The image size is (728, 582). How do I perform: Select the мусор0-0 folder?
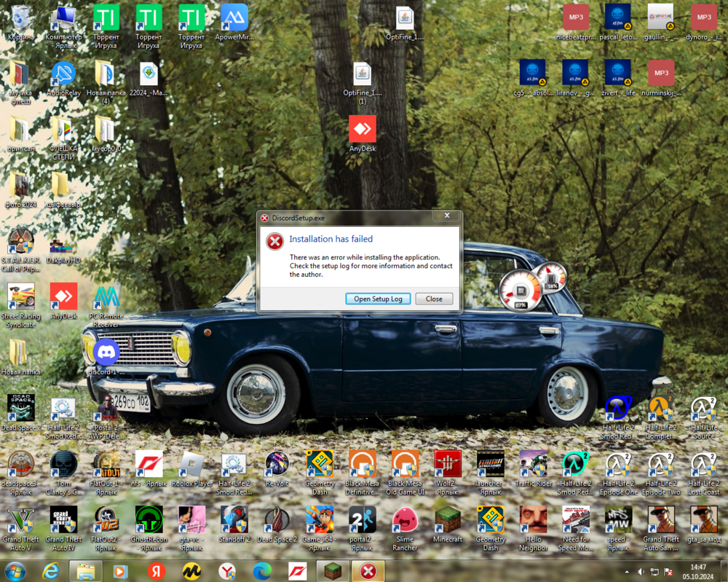[x=106, y=134]
